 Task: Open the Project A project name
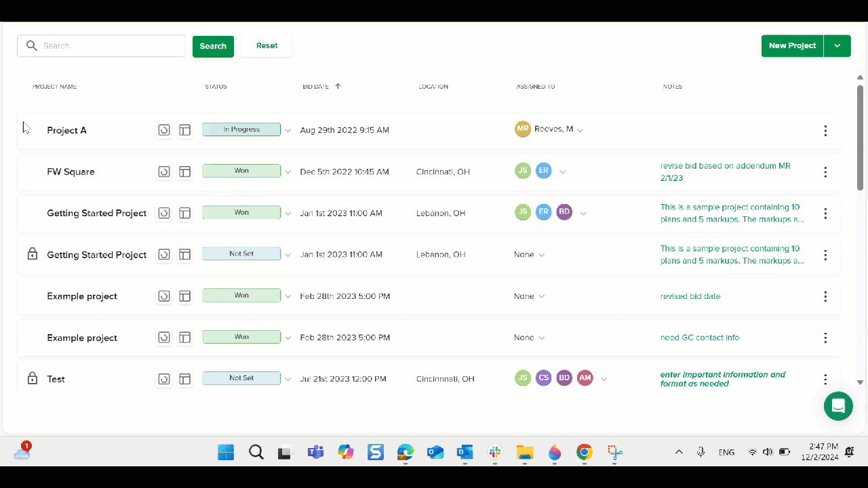[66, 130]
